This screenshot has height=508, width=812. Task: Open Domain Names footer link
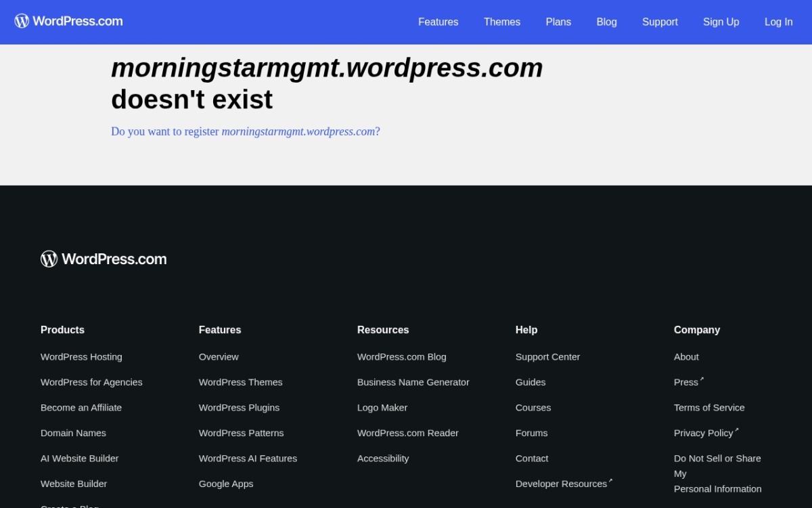[73, 433]
